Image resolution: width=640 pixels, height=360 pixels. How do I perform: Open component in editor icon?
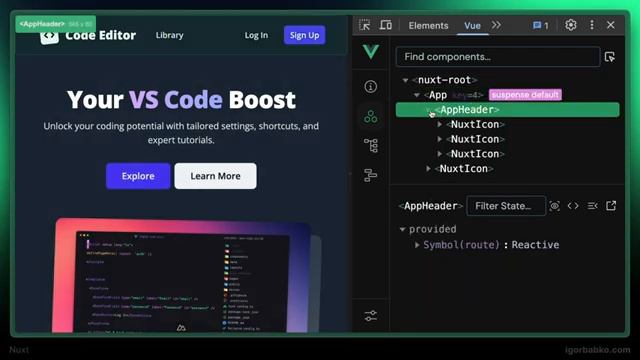click(611, 206)
